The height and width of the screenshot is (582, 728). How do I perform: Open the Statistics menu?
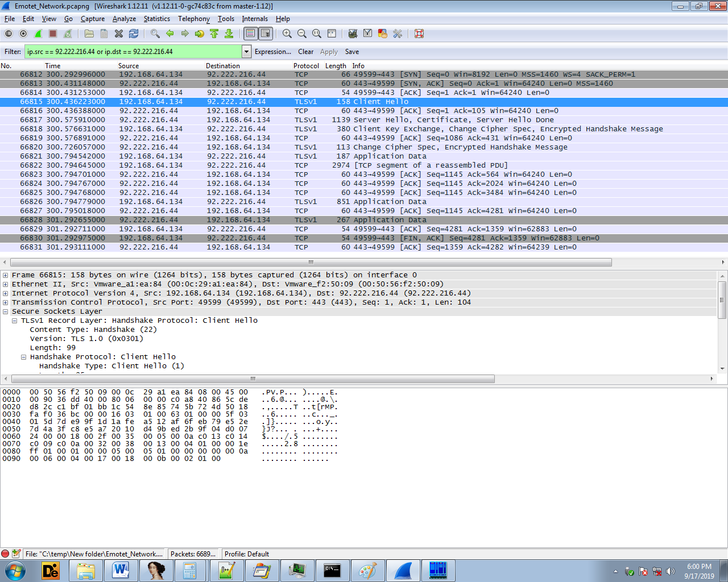tap(157, 19)
